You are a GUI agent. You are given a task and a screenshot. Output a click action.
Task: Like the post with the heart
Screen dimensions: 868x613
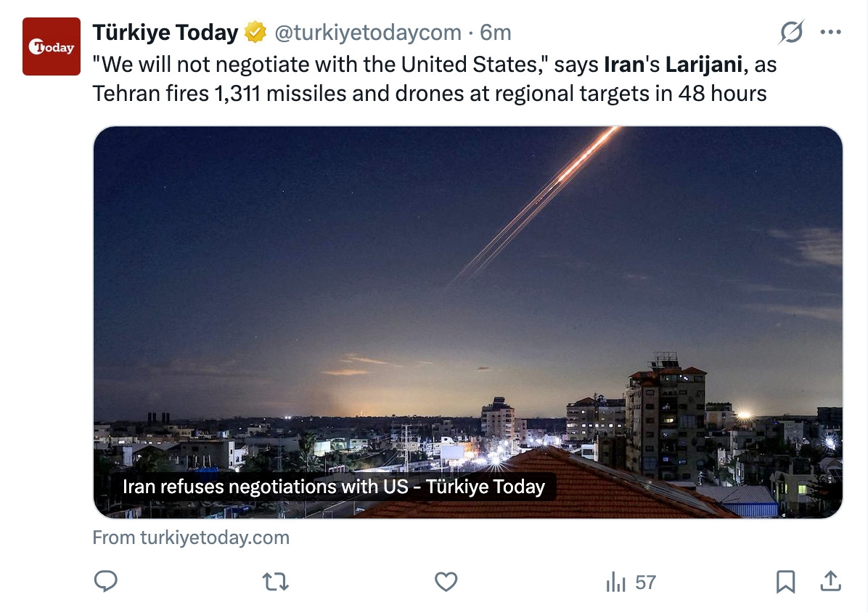pos(446,581)
